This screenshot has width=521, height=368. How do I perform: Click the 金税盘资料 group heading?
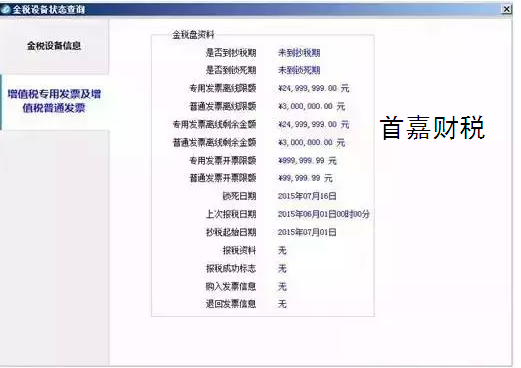193,35
